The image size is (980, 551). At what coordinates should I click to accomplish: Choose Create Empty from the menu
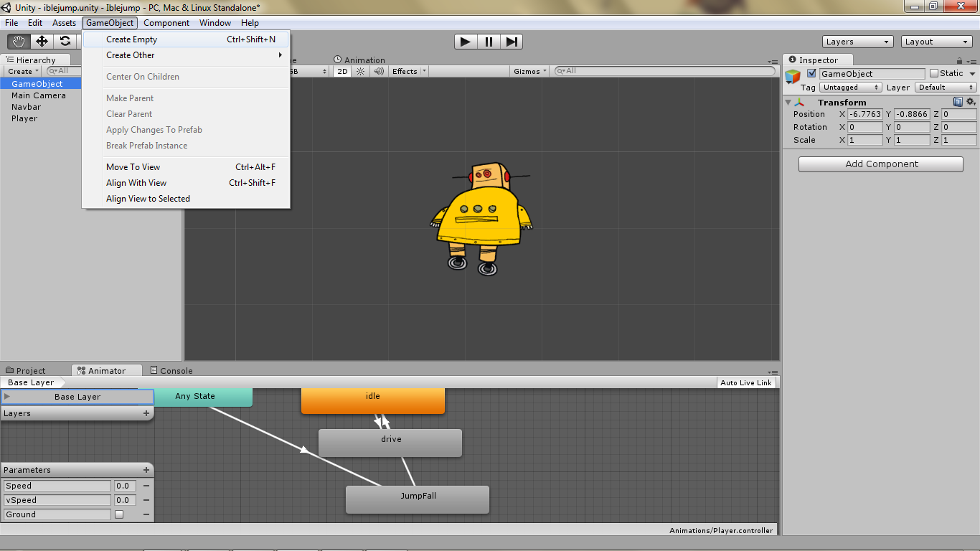click(187, 39)
